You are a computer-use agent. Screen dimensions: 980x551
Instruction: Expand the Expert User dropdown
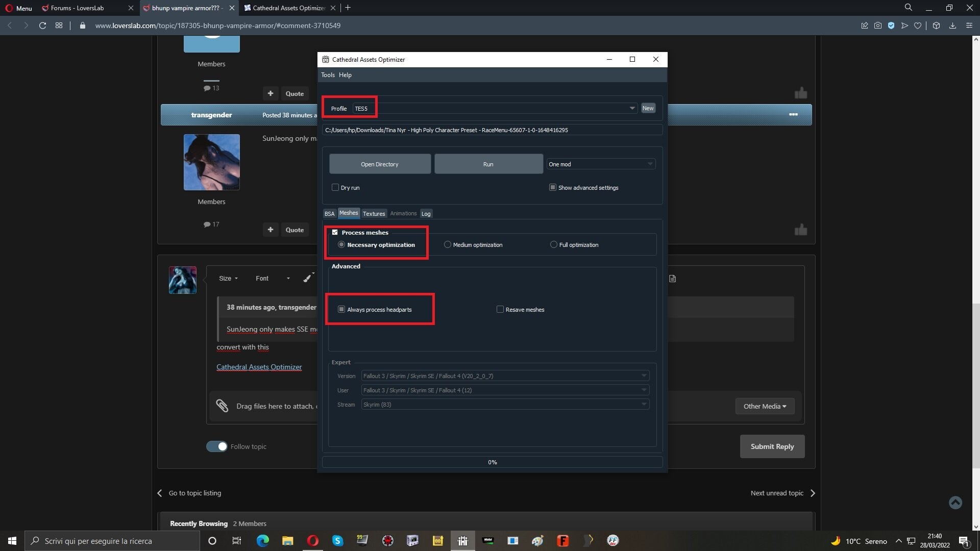(x=505, y=390)
